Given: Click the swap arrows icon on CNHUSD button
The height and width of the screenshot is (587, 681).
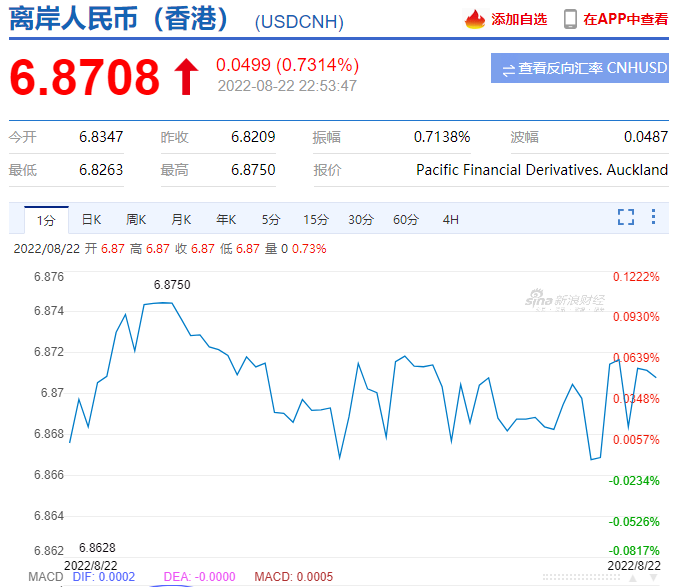Looking at the screenshot, I should [508, 69].
